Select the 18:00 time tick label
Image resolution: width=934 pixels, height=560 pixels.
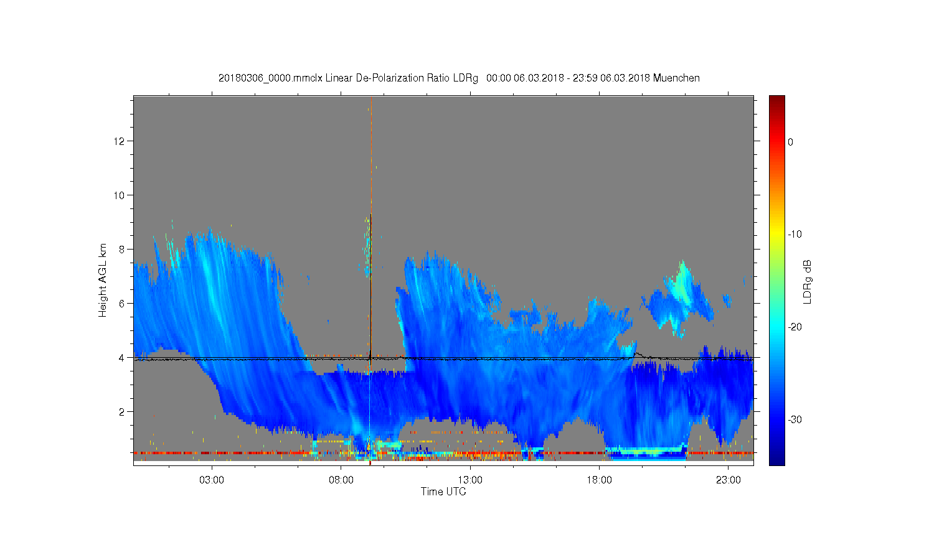600,480
